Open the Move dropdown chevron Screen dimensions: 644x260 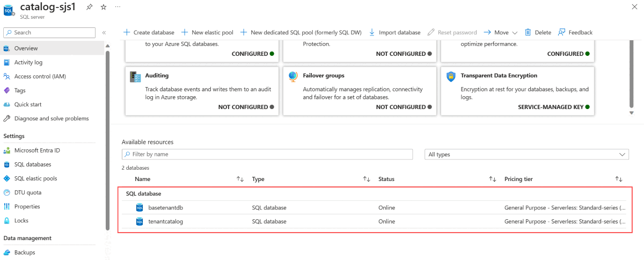point(515,33)
